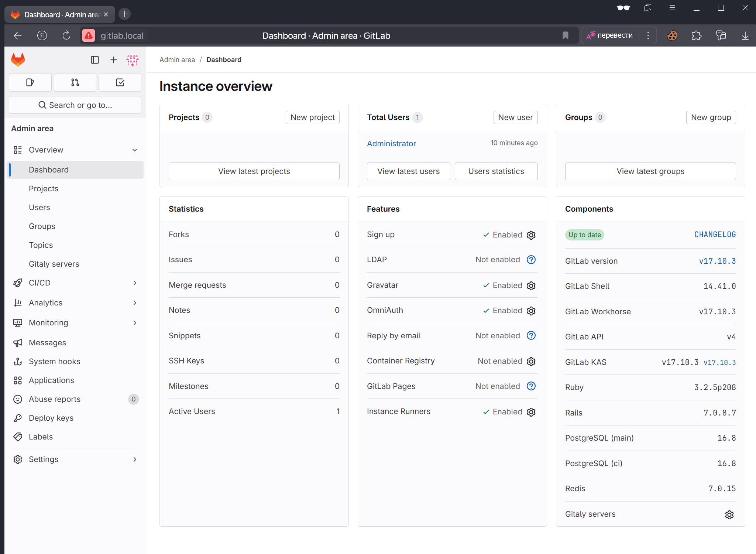Click Container Registry settings gear icon
The height and width of the screenshot is (554, 756).
pos(531,361)
